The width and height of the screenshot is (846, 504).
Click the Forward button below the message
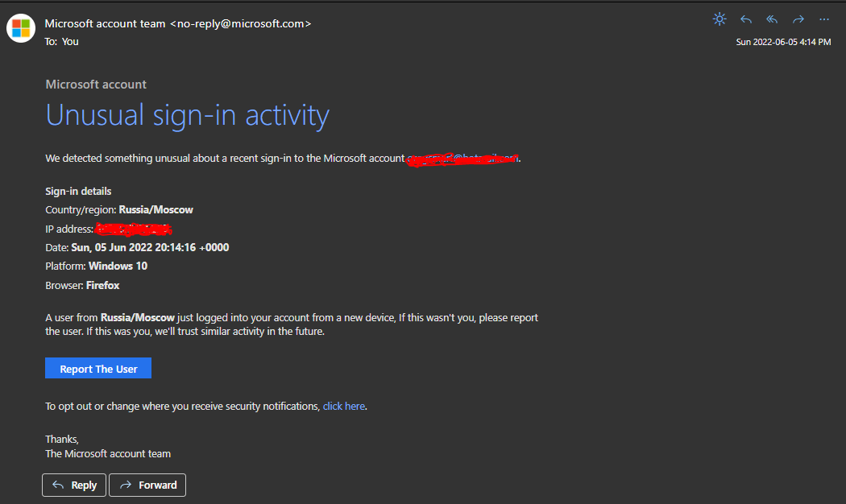147,485
